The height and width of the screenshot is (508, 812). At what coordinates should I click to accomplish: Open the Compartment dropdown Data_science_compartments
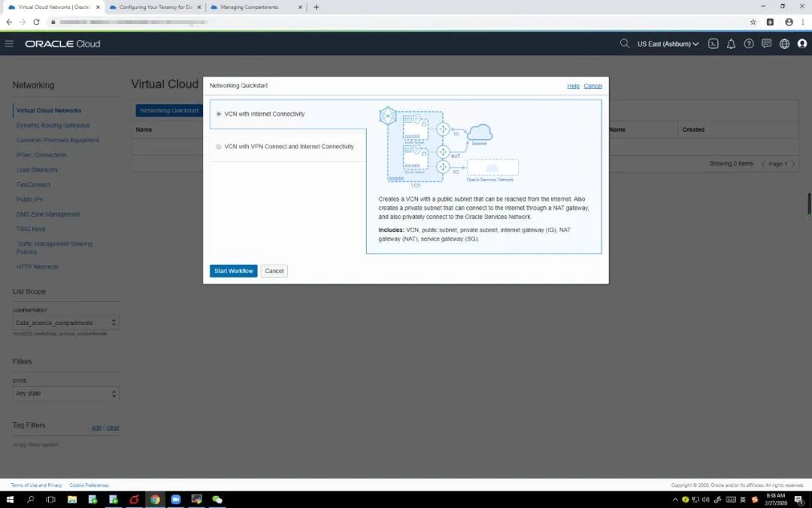click(65, 322)
